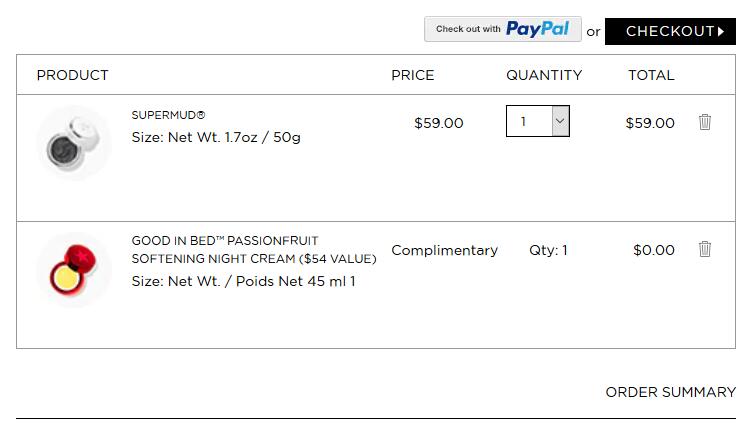Click the TOTAL column header
The width and height of the screenshot is (738, 429).
tap(651, 75)
